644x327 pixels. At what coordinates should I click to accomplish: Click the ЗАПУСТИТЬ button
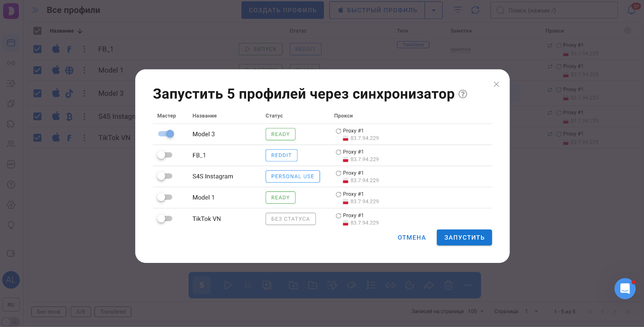pos(464,238)
